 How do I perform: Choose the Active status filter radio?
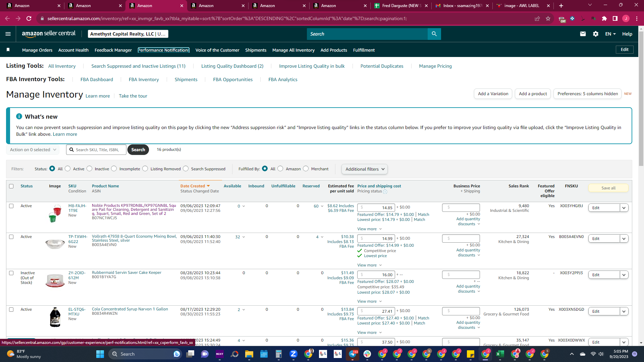click(x=68, y=169)
